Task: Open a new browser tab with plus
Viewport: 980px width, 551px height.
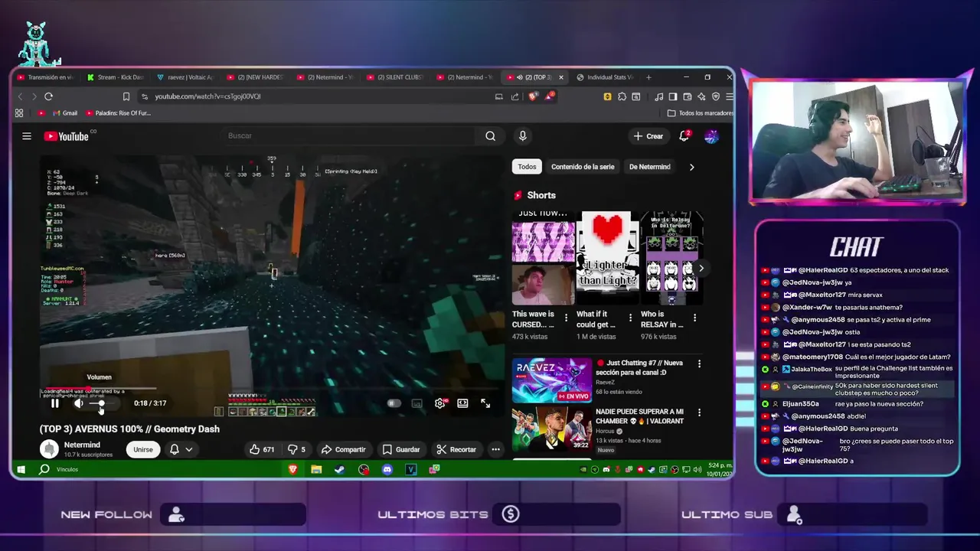Action: coord(648,77)
